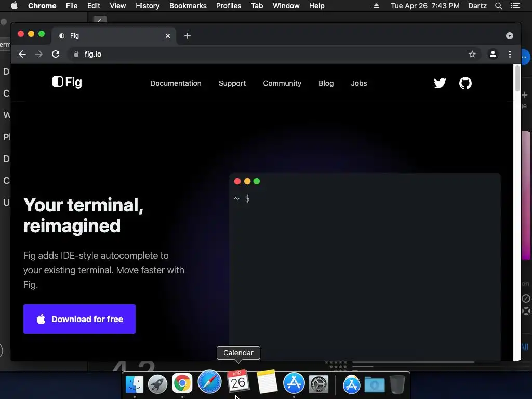Click the page vertical scrollbar
The width and height of the screenshot is (532, 399).
coord(517,78)
